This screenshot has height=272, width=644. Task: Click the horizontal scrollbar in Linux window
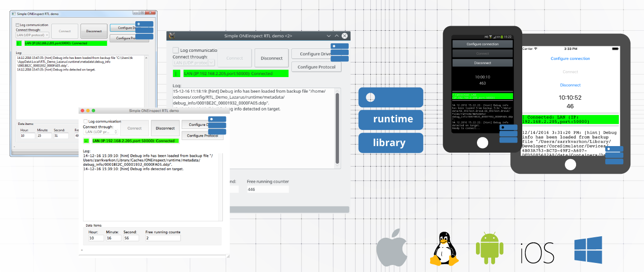[x=289, y=209]
